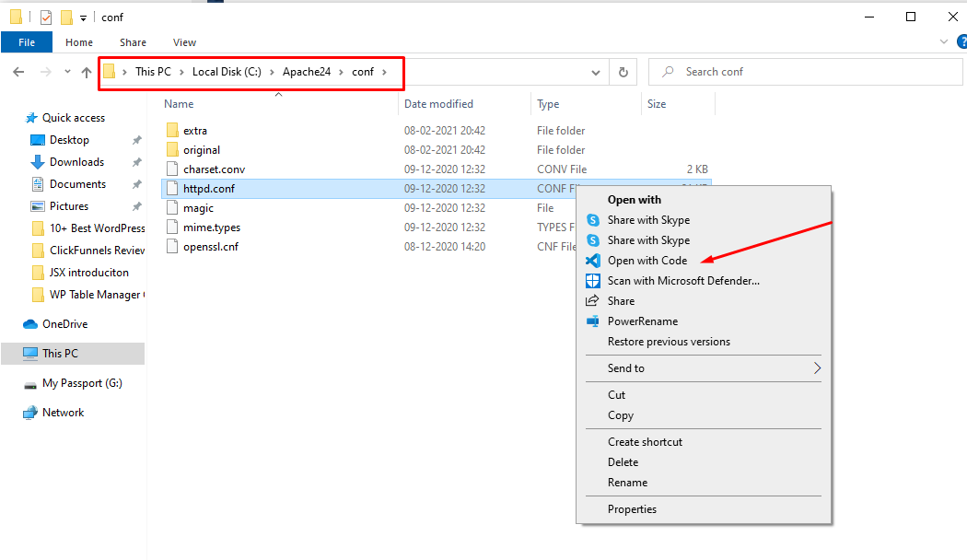Viewport: 967px width, 560px height.
Task: Click the Refresh button beside the address bar
Action: (x=623, y=72)
